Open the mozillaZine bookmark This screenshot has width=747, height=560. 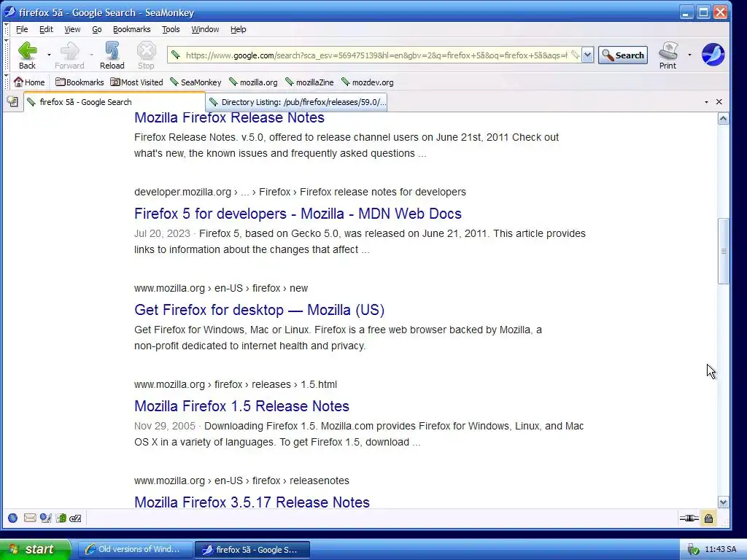(309, 82)
